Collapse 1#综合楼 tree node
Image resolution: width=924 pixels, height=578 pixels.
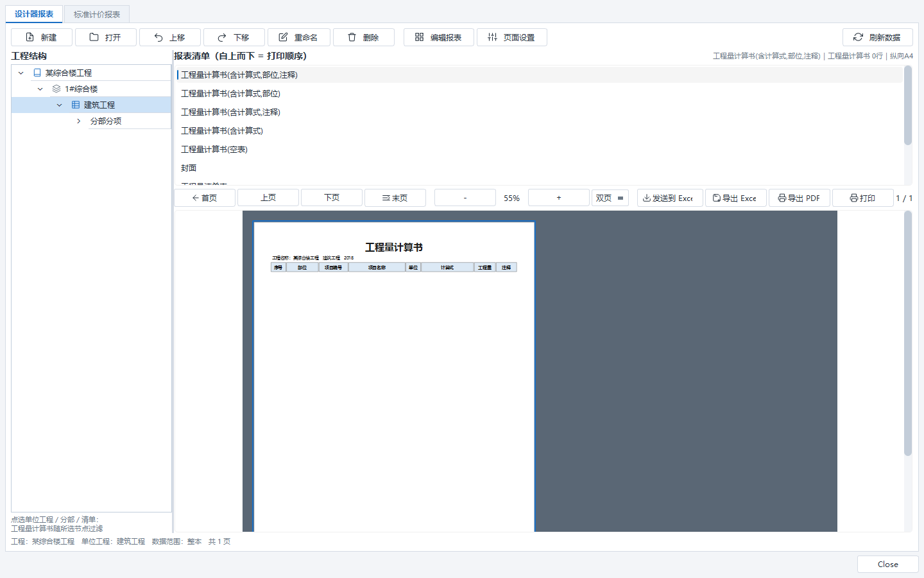click(40, 89)
